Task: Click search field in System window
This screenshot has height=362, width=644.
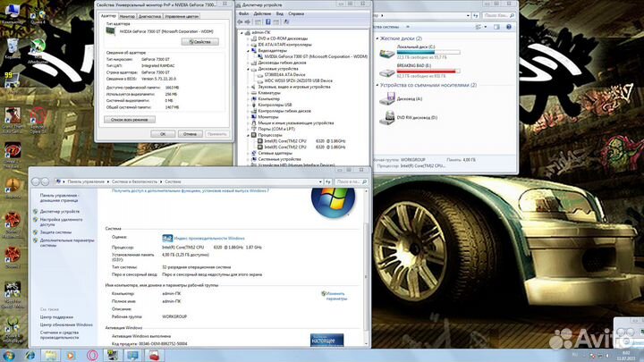Action: (x=352, y=181)
